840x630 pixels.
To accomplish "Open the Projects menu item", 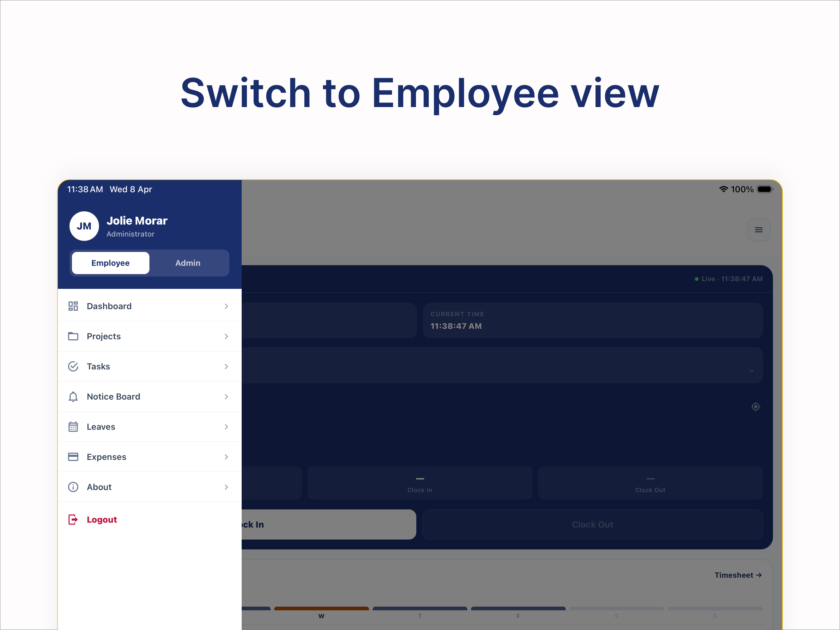I will click(x=149, y=336).
